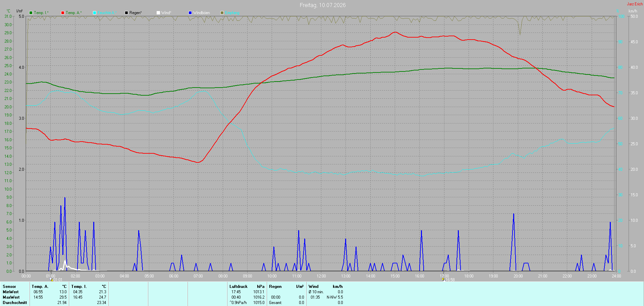
Task: Click the wind direction value 'N-NW 5.5'
Action: 335,297
